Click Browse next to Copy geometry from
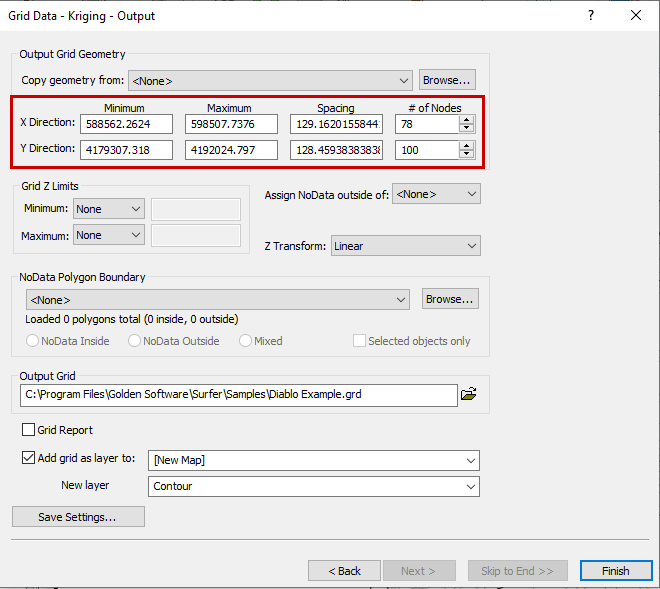The image size is (660, 589). tap(447, 80)
